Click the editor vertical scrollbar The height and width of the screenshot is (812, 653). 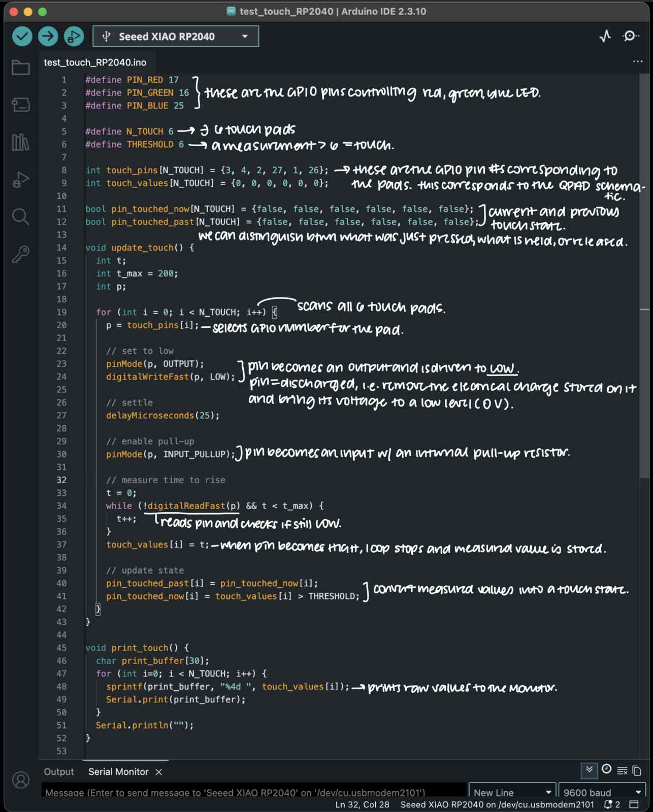(x=644, y=276)
